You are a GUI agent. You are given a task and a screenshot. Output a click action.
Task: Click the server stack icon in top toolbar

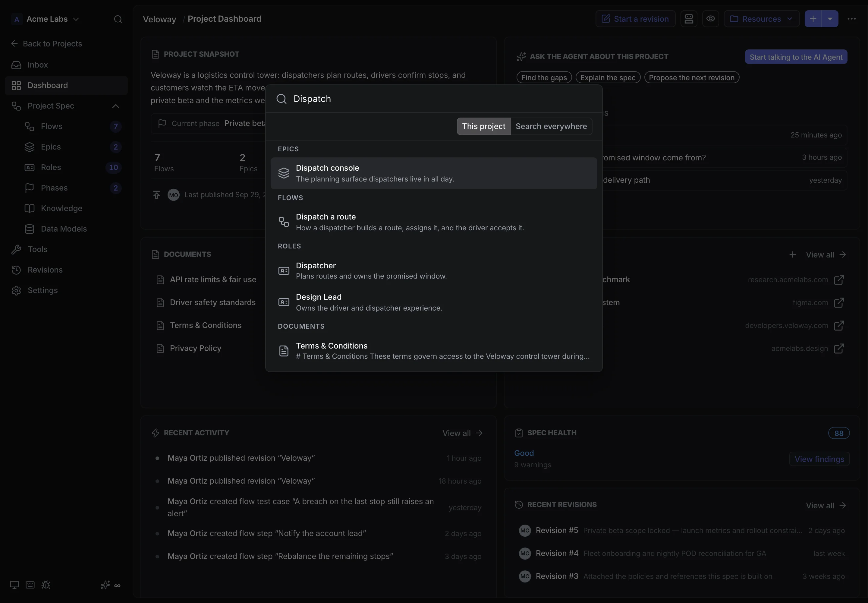689,19
